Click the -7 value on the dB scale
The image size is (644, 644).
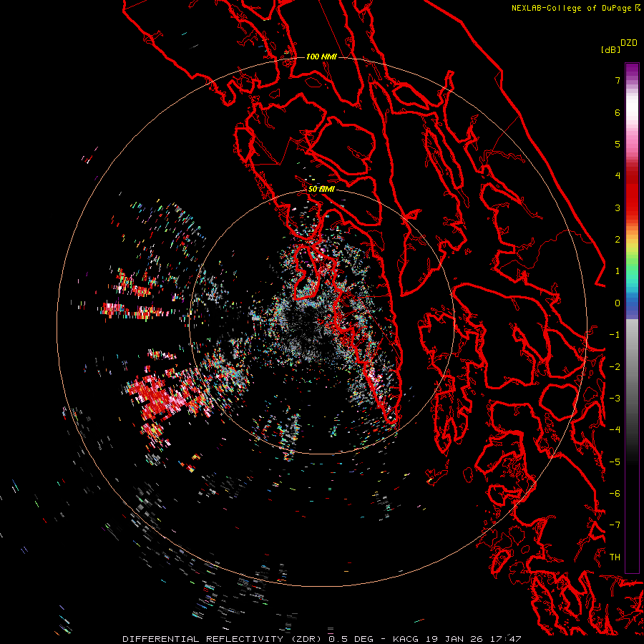(615, 525)
